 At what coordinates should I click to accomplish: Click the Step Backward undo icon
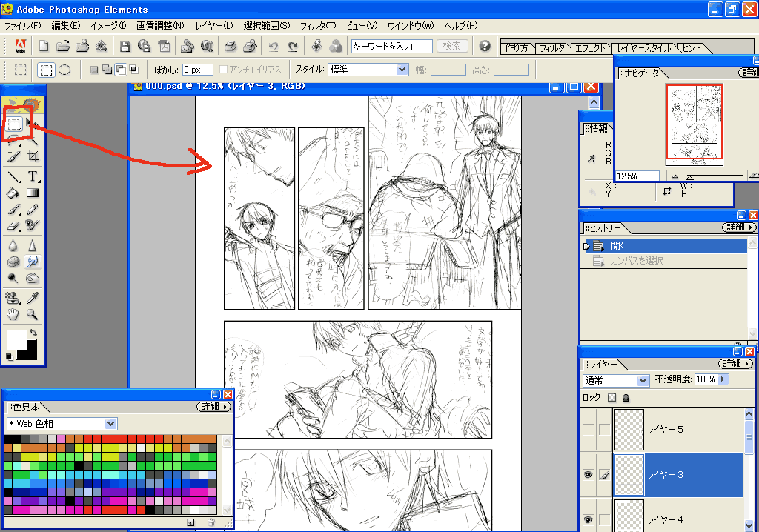[274, 46]
